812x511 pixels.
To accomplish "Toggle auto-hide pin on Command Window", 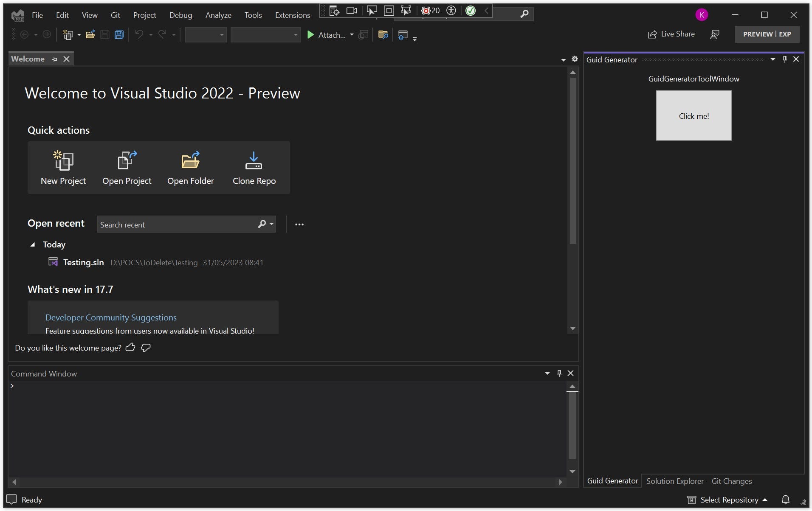I will [x=559, y=373].
